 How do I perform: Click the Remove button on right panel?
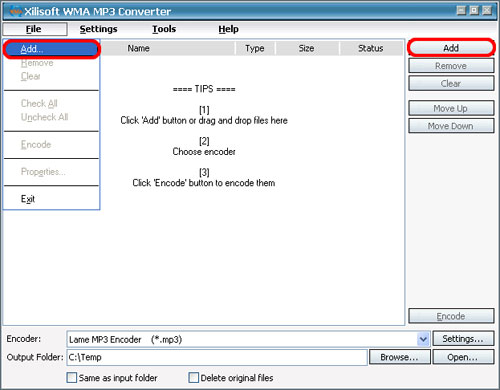tap(451, 66)
